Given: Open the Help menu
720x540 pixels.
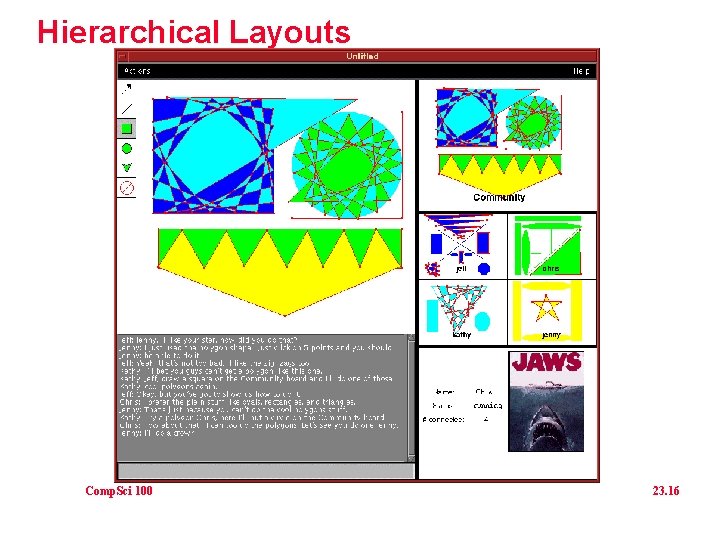Looking at the screenshot, I should [x=581, y=71].
